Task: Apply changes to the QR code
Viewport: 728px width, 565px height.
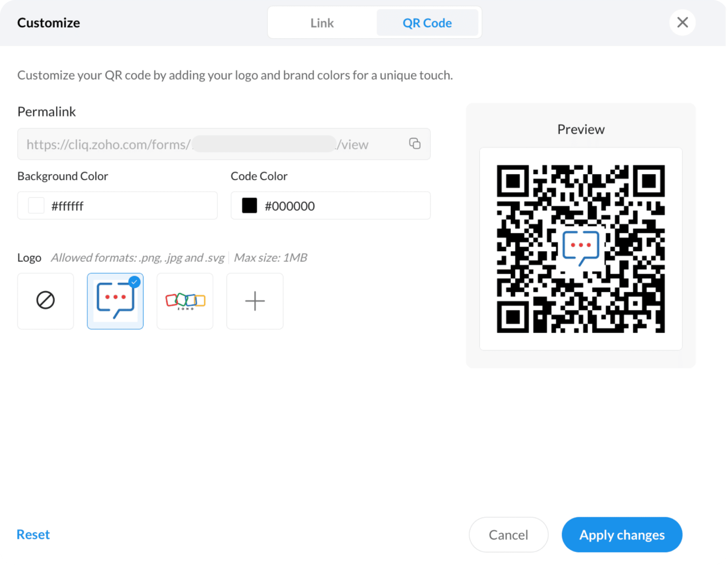Action: (x=622, y=535)
